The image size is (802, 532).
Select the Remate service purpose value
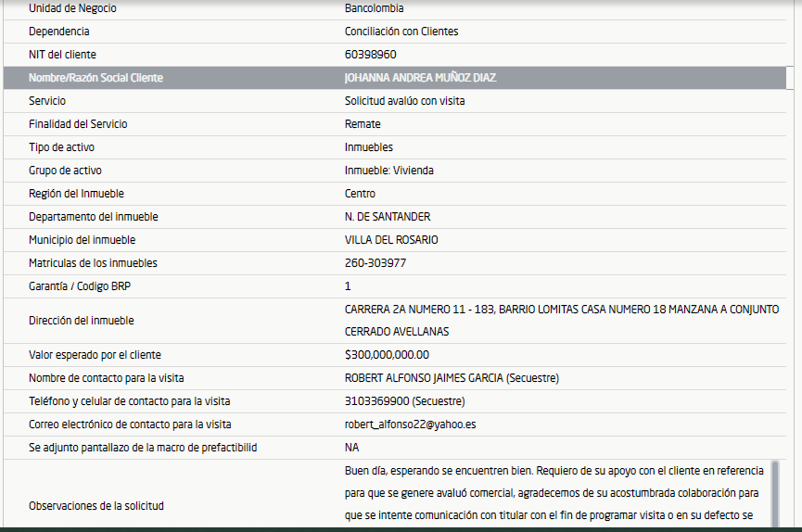tap(363, 124)
